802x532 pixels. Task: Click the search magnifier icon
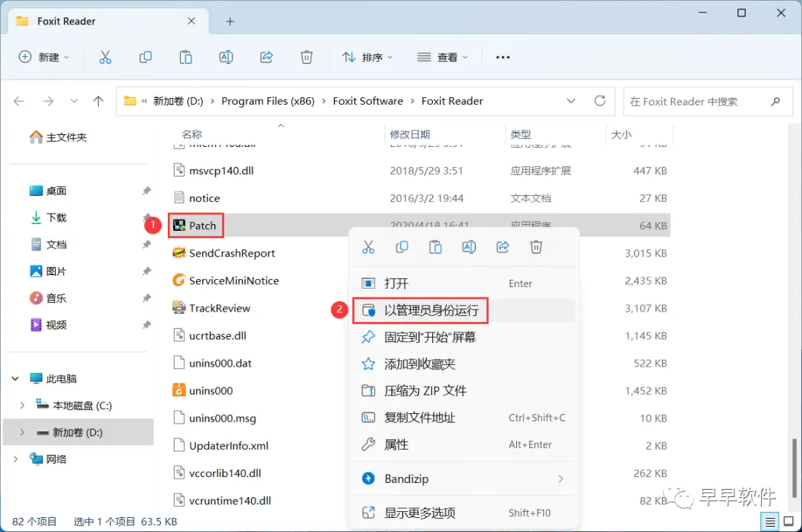pos(775,102)
